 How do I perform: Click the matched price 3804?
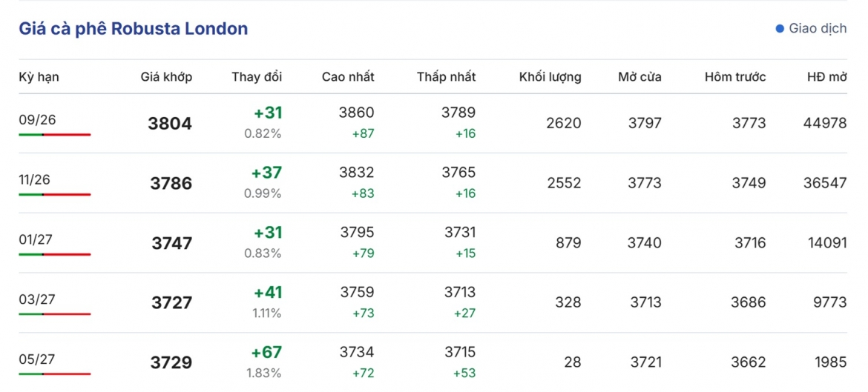click(170, 123)
